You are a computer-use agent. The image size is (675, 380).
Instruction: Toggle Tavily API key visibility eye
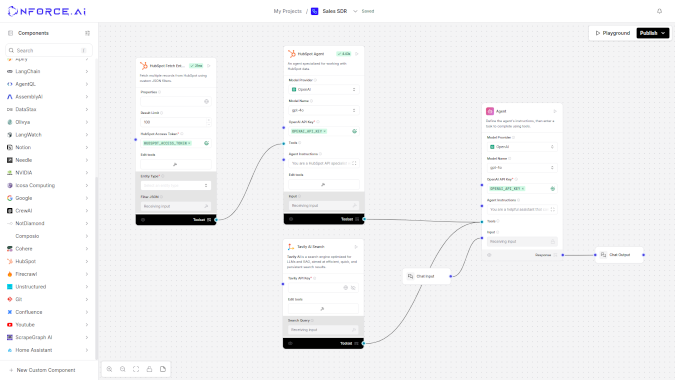point(353,287)
